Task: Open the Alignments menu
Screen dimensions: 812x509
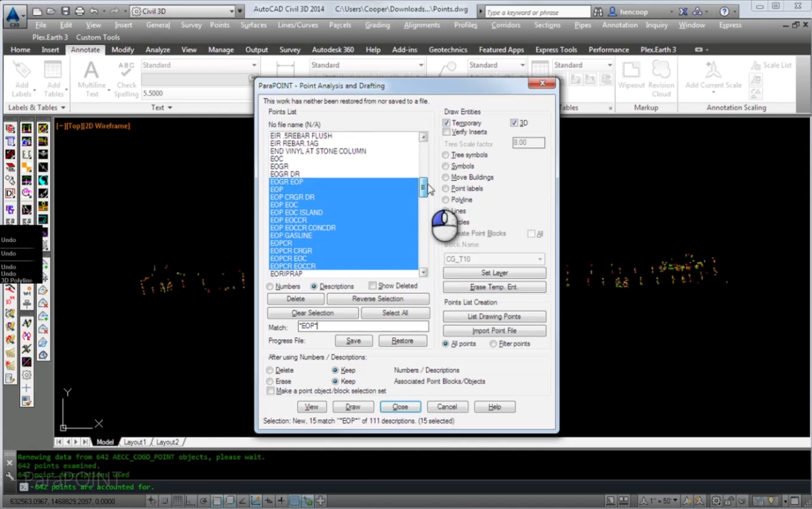Action: (x=422, y=25)
